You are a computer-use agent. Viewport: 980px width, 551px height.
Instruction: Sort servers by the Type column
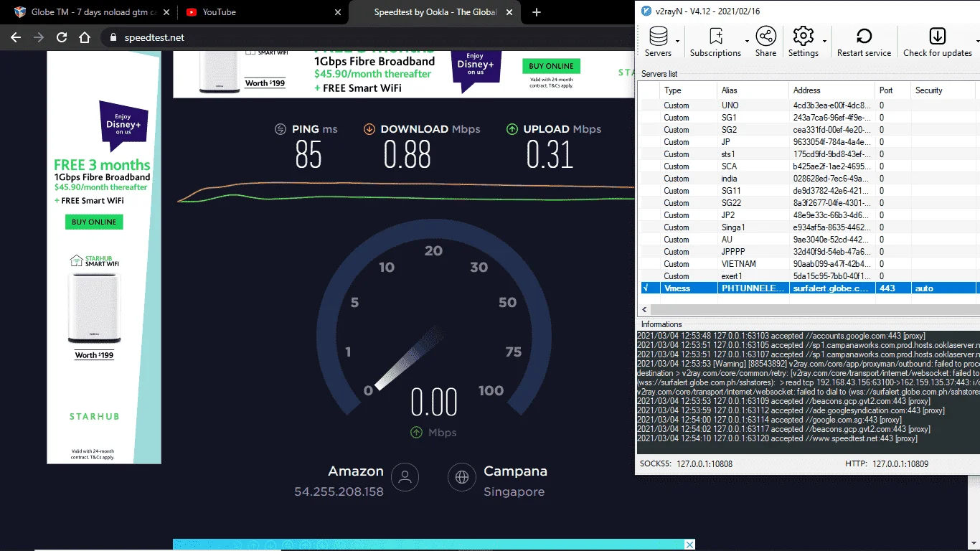(x=688, y=90)
